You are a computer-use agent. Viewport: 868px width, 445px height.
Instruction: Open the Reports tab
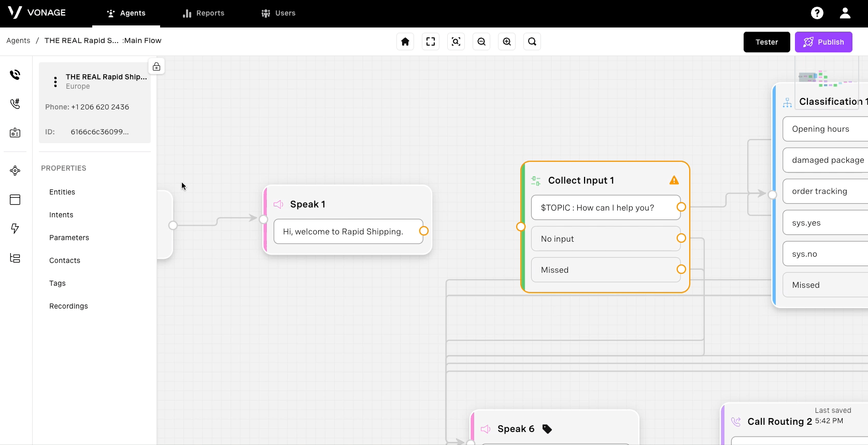point(204,13)
